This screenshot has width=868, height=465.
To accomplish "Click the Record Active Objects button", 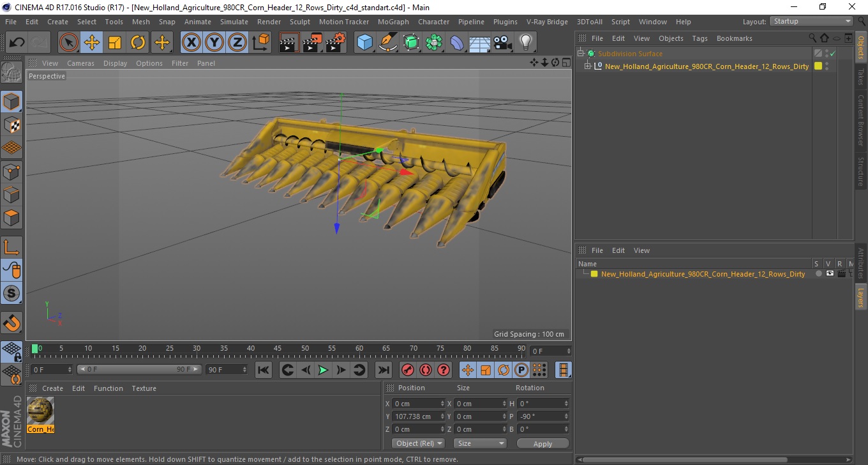I will [x=407, y=370].
